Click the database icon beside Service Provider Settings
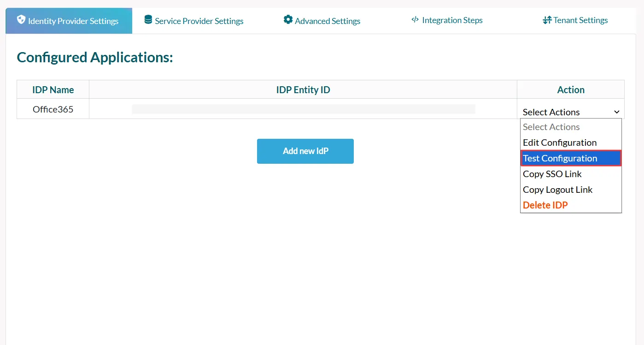 coord(148,20)
